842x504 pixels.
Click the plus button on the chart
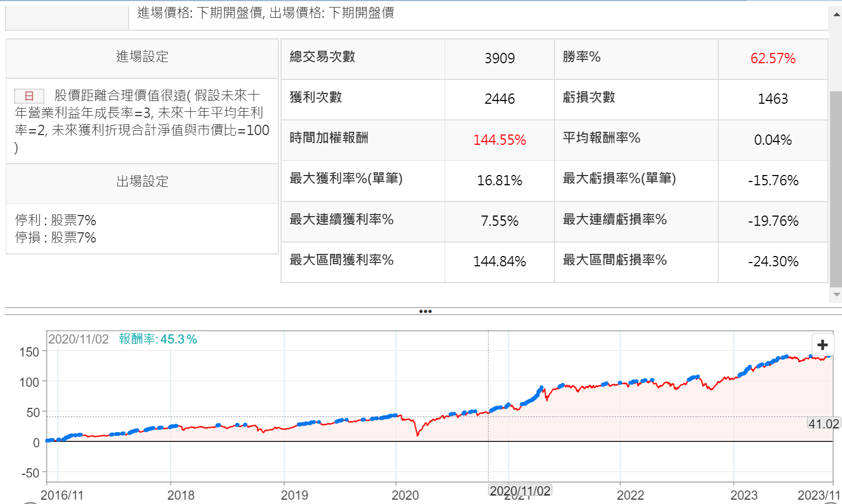(822, 345)
